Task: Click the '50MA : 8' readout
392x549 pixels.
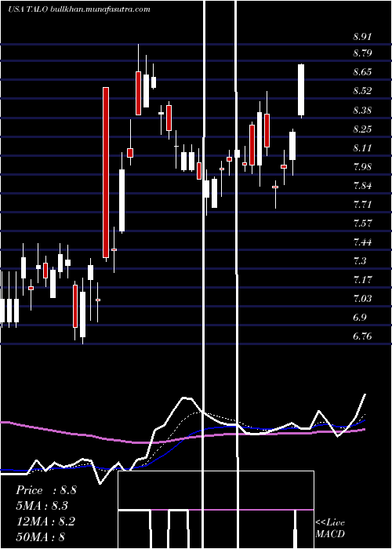Action: tap(41, 537)
